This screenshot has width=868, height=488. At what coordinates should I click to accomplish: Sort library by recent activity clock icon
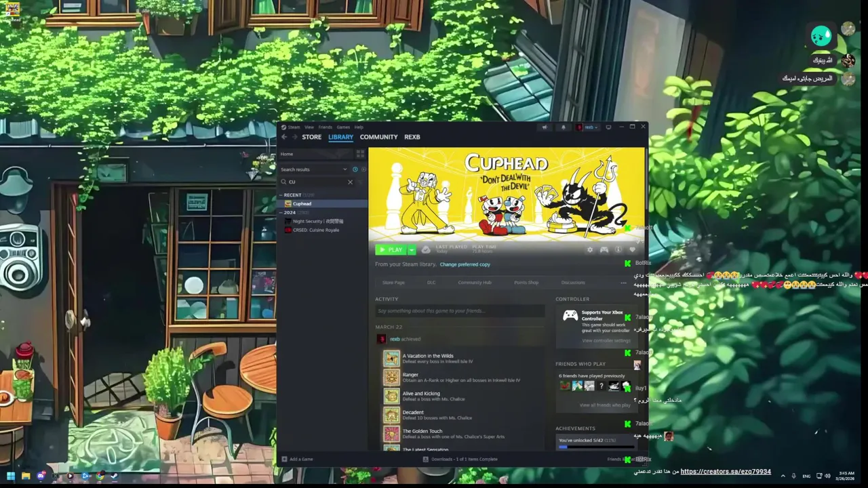(355, 169)
